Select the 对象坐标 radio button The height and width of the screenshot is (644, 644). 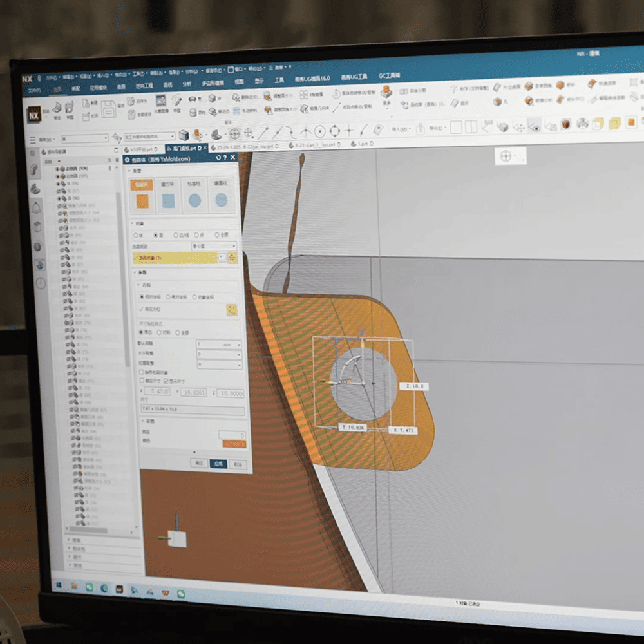(194, 297)
